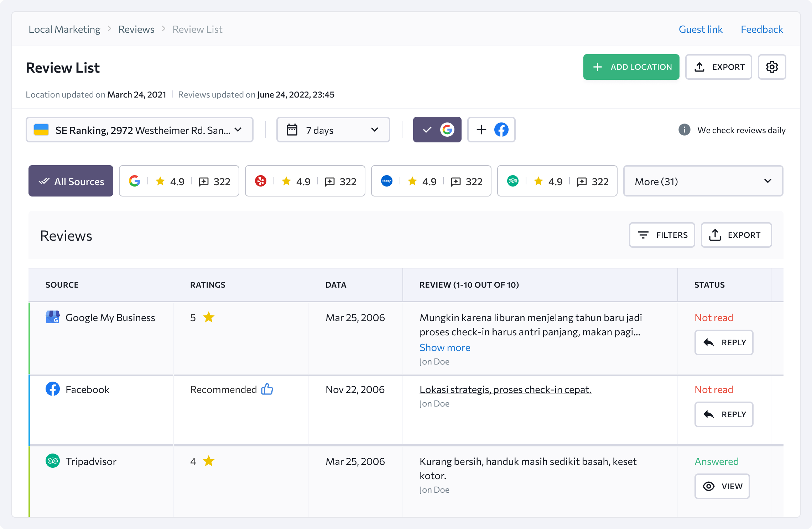Click the star icon in the 4 rating row
Image resolution: width=812 pixels, height=529 pixels.
[209, 461]
